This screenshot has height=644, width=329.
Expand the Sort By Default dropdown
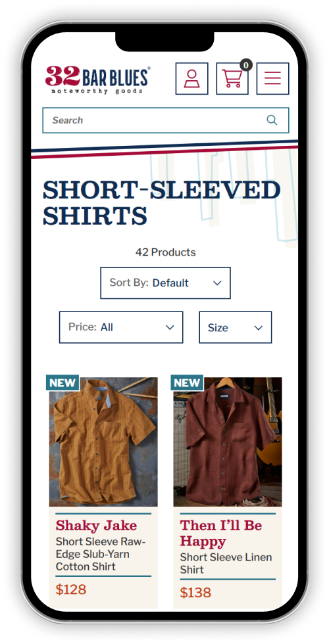165,283
